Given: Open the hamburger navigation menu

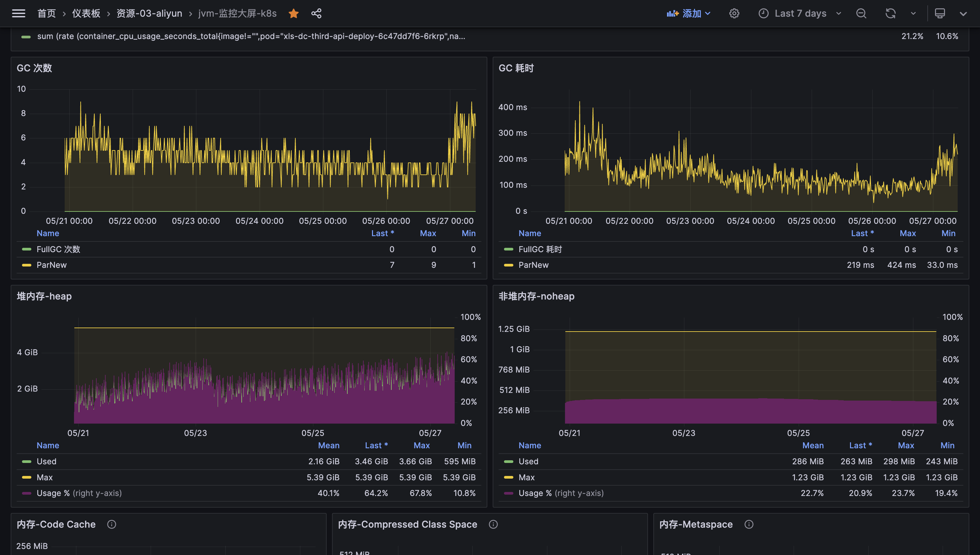Looking at the screenshot, I should click(x=18, y=13).
